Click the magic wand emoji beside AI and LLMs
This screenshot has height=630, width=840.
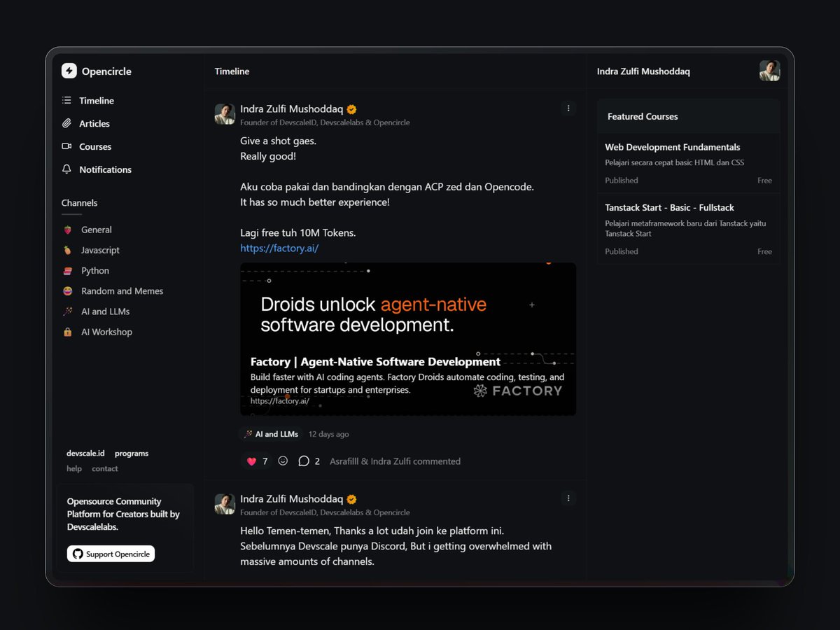pos(67,311)
